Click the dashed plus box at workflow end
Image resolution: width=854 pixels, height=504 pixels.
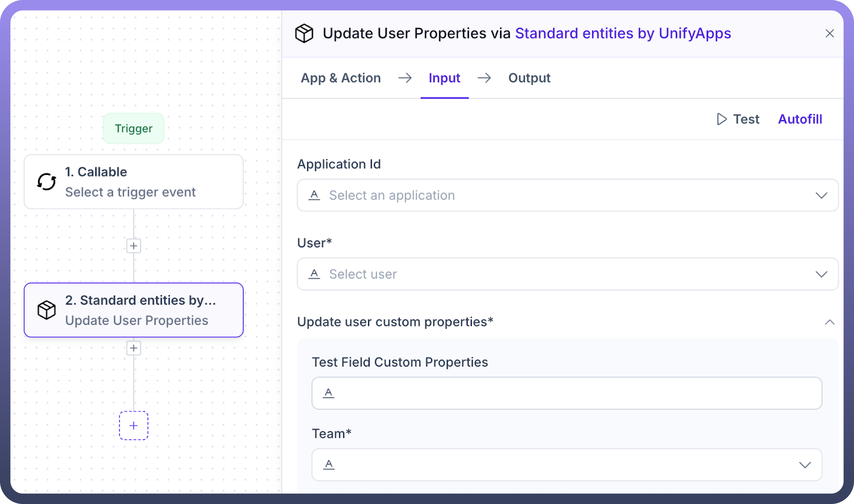click(134, 426)
